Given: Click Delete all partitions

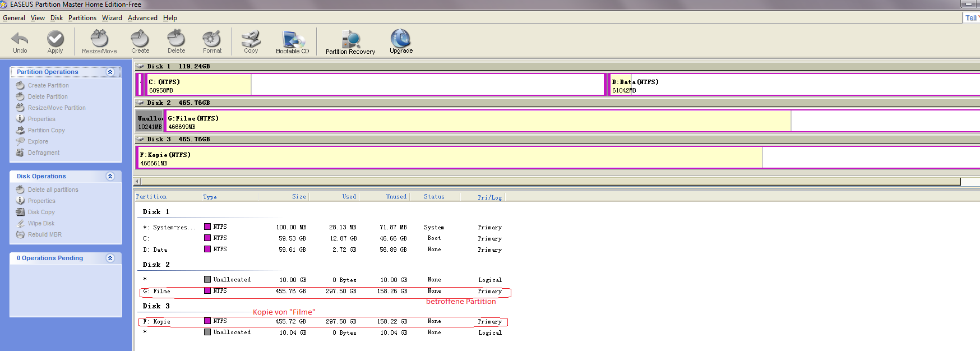Looking at the screenshot, I should (53, 190).
